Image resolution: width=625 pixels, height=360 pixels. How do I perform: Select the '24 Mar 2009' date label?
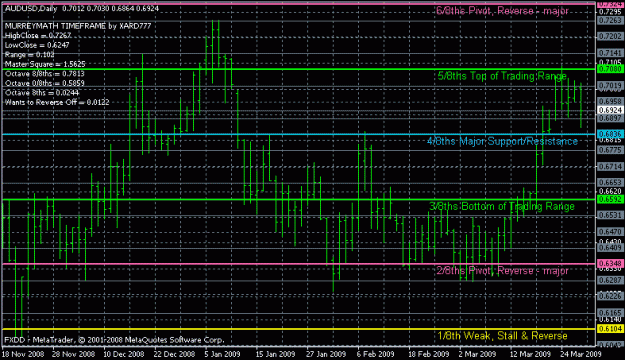(x=580, y=354)
